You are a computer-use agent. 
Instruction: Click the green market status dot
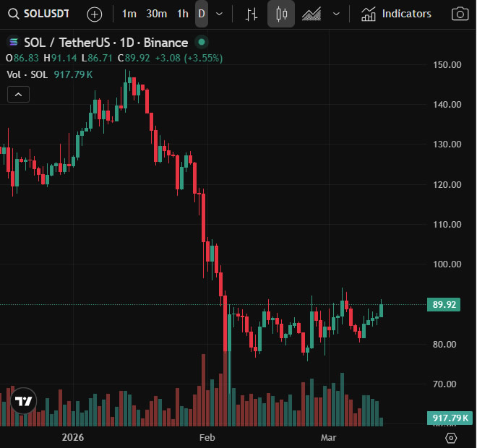202,43
